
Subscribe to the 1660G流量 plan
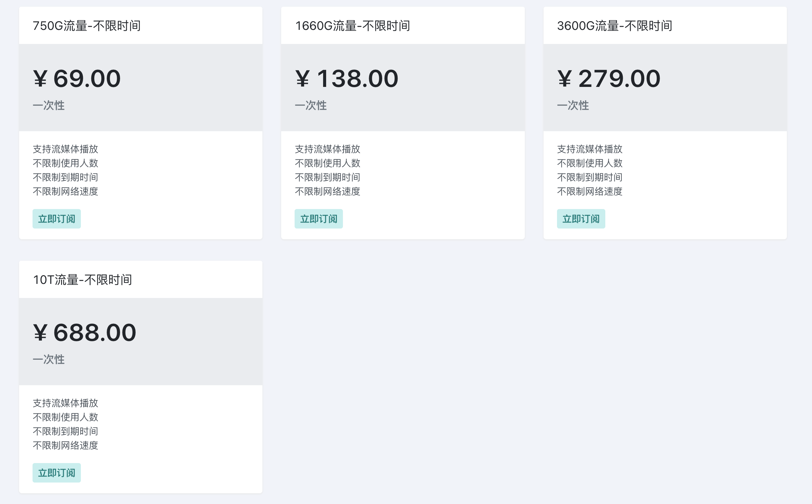click(318, 219)
